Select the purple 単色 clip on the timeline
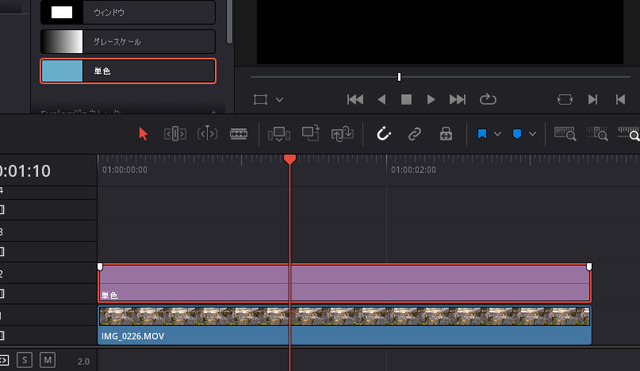Image resolution: width=640 pixels, height=371 pixels. click(345, 283)
